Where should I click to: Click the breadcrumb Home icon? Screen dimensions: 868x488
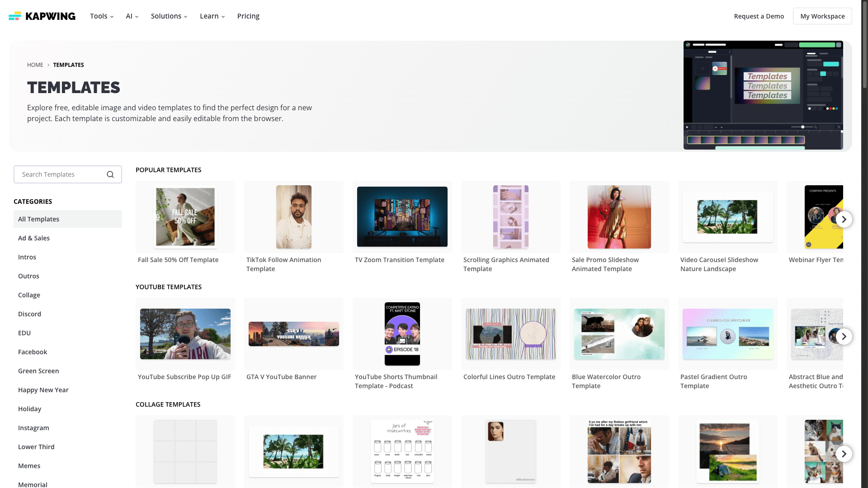tap(34, 64)
